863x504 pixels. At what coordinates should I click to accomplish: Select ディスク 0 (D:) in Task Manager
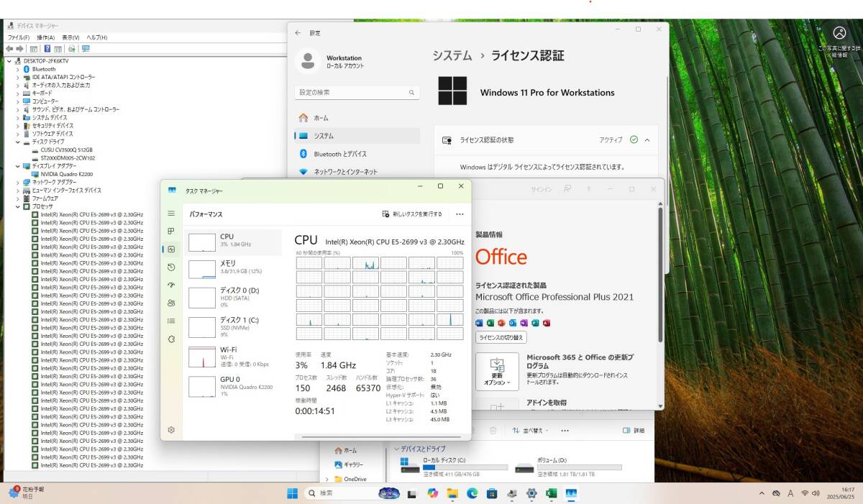[x=234, y=297]
